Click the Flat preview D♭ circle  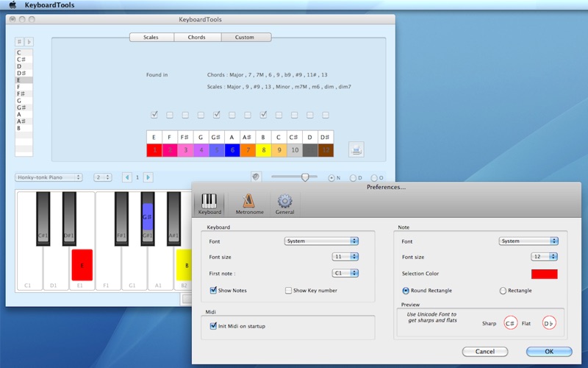click(x=549, y=323)
